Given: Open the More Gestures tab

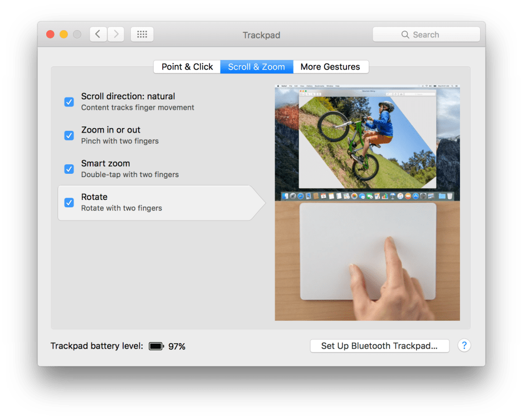Looking at the screenshot, I should [330, 67].
